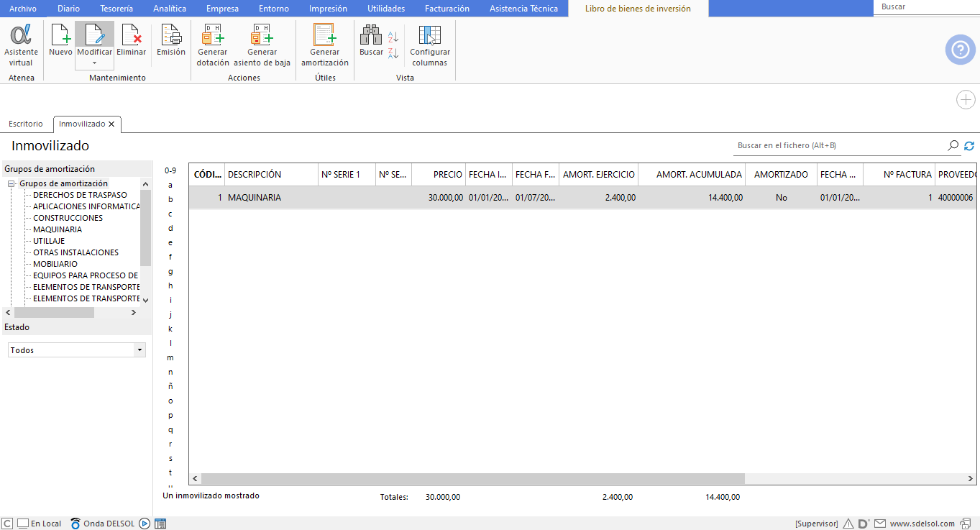Screen dimensions: 980x530
Task: Open the Analítica ribbon tab
Action: [x=170, y=9]
